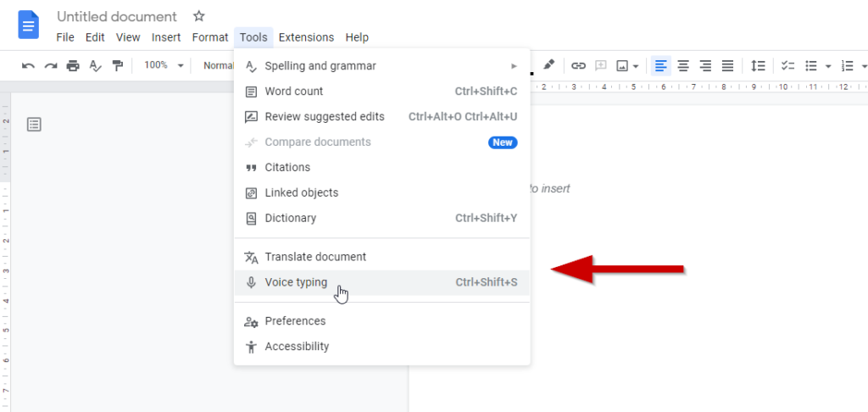Click the Undo arrow icon
This screenshot has height=412, width=868.
tap(28, 66)
